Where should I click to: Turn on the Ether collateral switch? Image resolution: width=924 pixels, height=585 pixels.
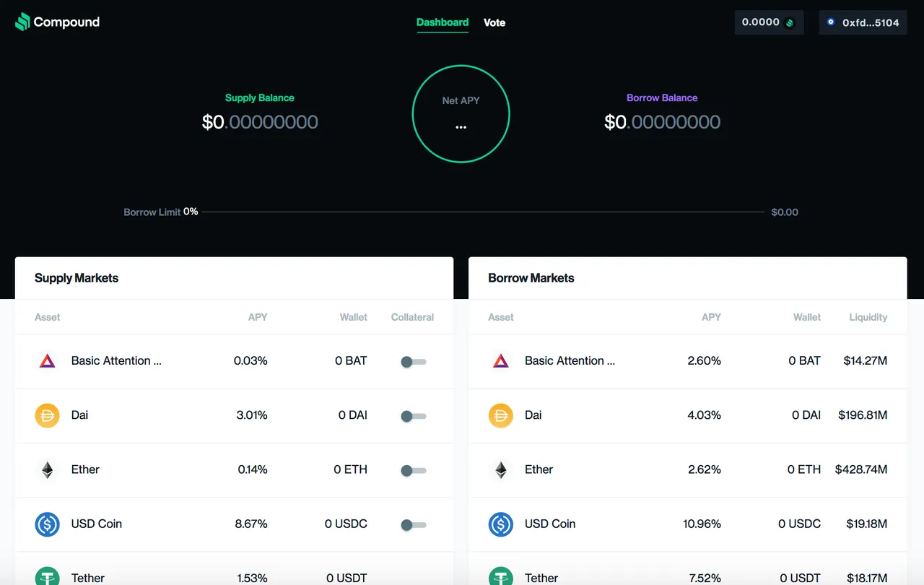tap(414, 470)
